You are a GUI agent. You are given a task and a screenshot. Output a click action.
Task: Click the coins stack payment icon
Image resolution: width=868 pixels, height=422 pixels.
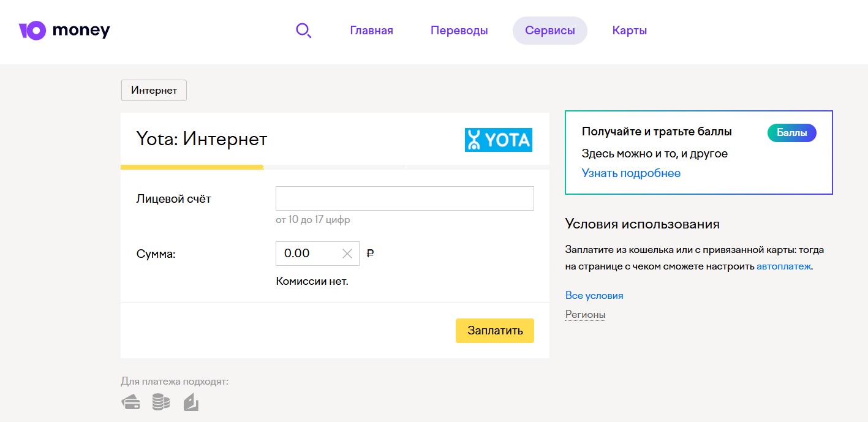(x=161, y=402)
